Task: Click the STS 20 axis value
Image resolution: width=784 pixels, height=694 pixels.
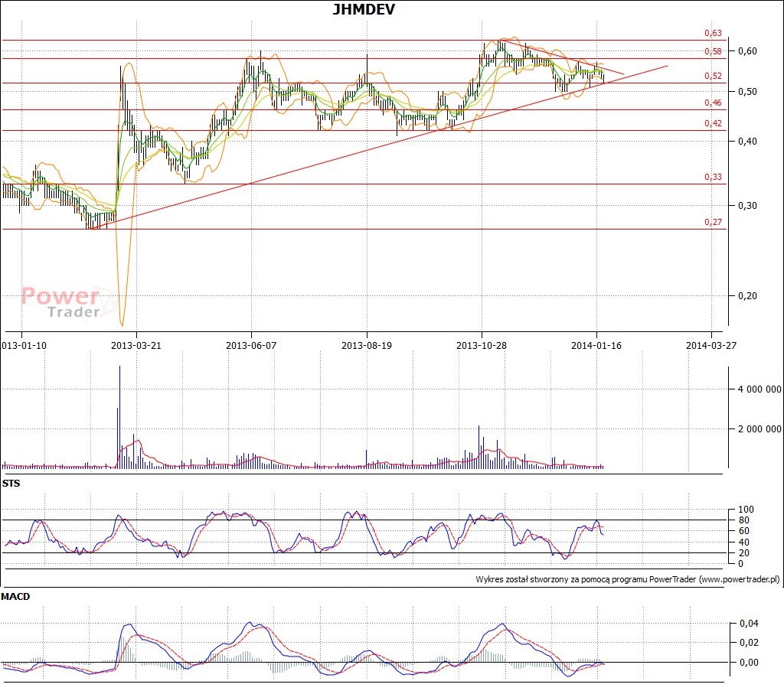Action: coord(743,553)
